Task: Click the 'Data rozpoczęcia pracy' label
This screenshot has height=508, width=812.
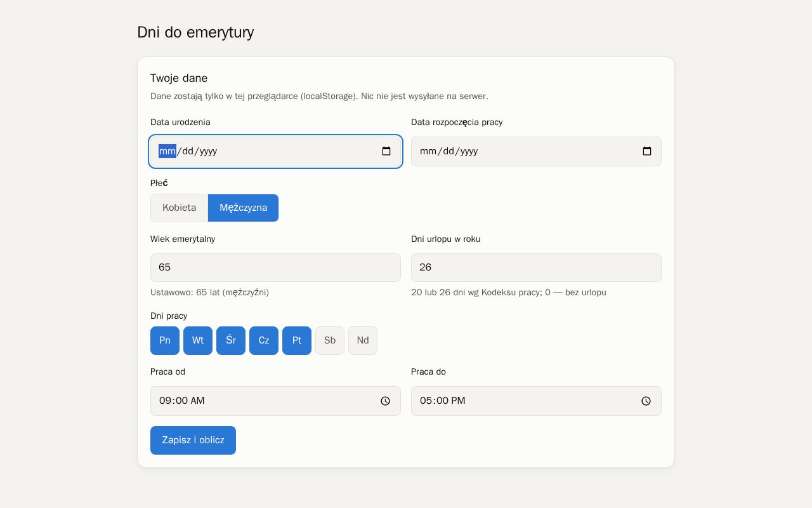Action: click(x=457, y=122)
